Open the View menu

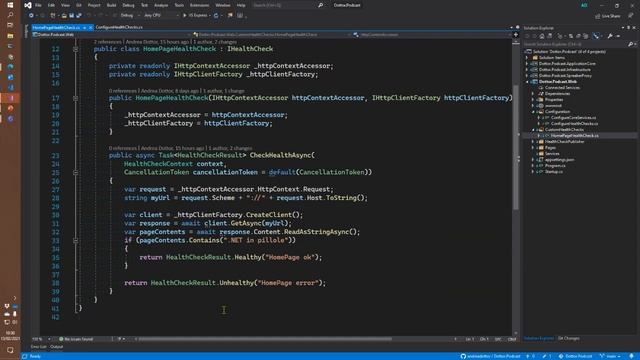pos(65,5)
